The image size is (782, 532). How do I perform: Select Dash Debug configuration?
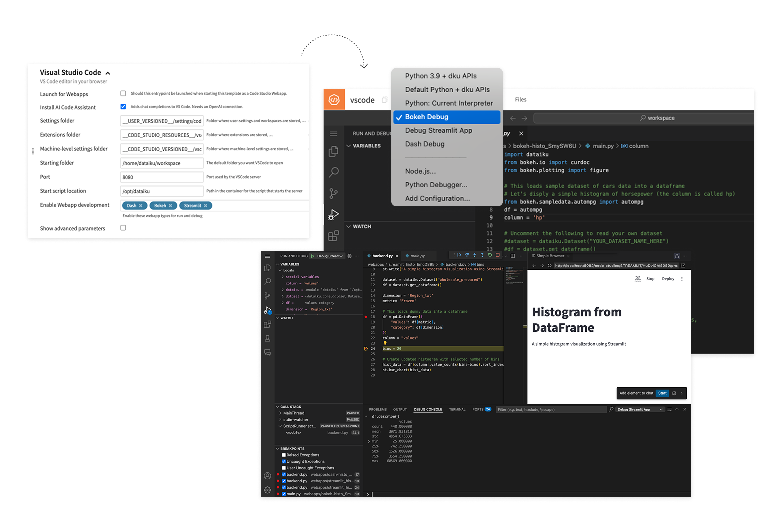(425, 144)
